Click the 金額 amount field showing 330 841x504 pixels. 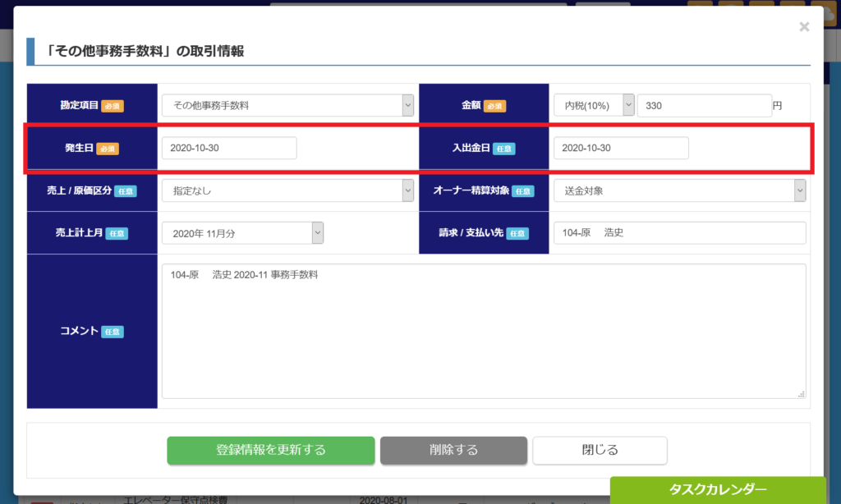coord(703,106)
